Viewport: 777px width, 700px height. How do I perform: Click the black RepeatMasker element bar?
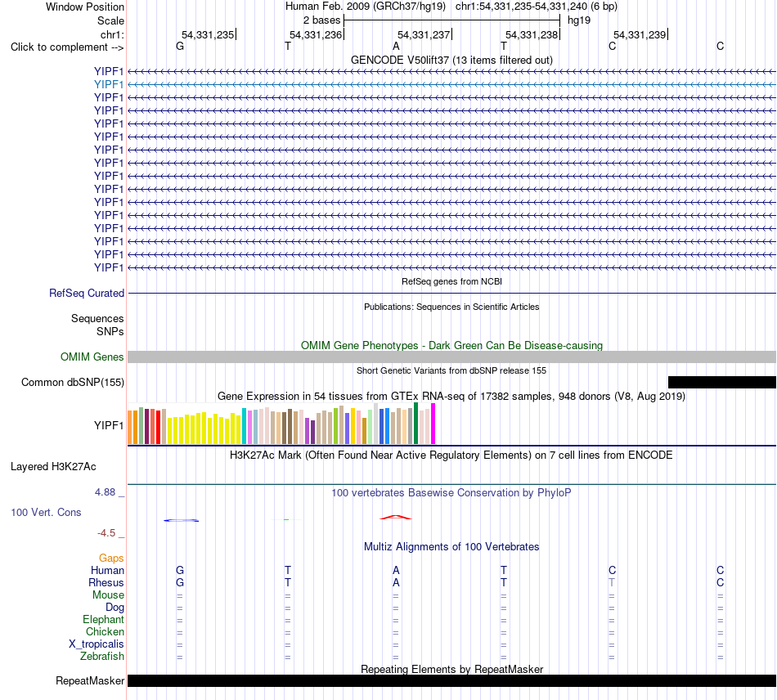tap(451, 680)
